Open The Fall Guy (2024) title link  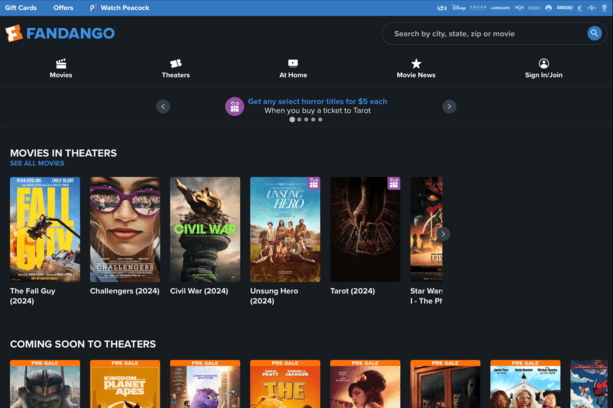click(33, 296)
